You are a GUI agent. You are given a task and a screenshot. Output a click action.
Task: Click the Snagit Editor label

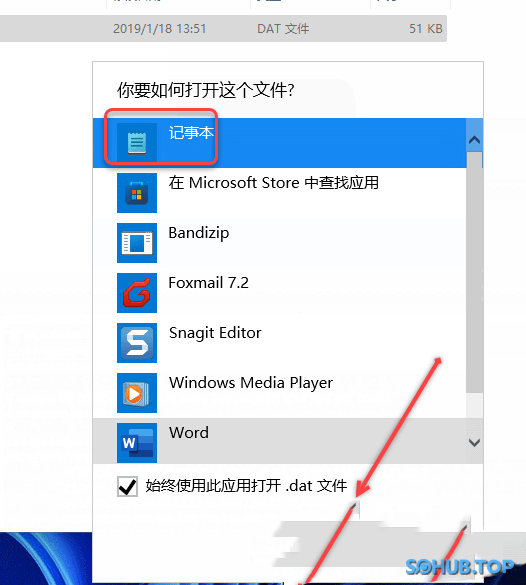pyautogui.click(x=215, y=333)
